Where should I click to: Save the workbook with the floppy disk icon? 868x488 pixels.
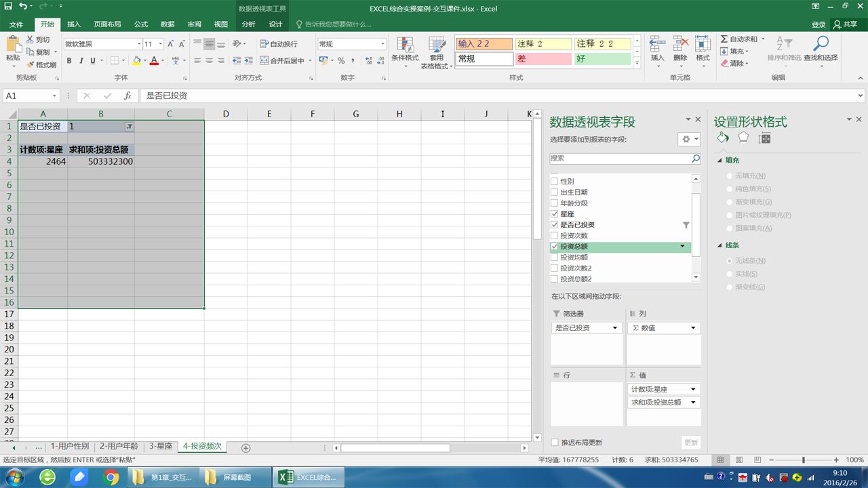tap(8, 6)
